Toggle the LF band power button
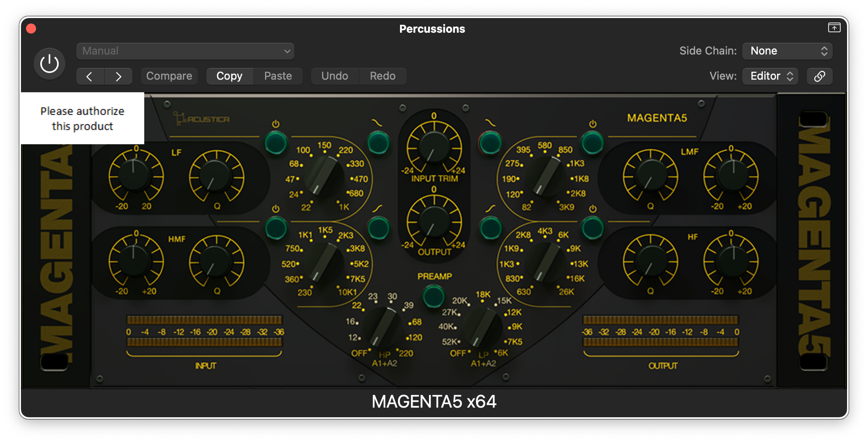This screenshot has width=868, height=442. (275, 143)
